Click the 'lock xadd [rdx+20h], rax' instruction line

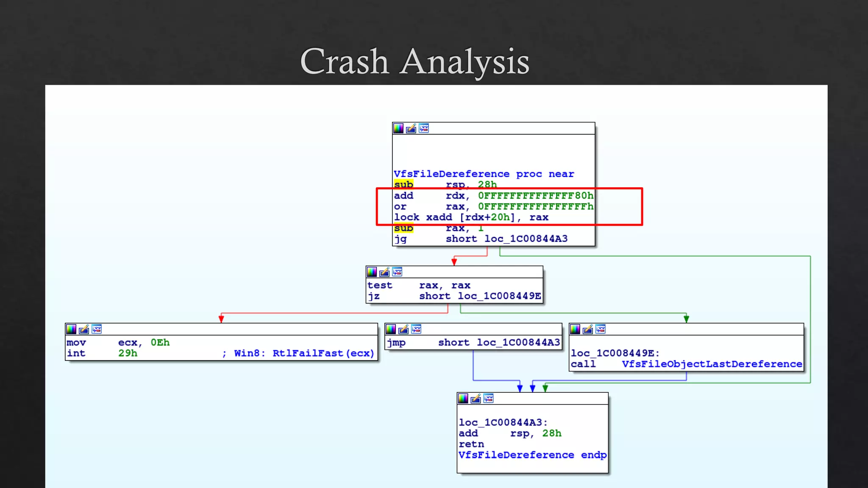coord(471,217)
